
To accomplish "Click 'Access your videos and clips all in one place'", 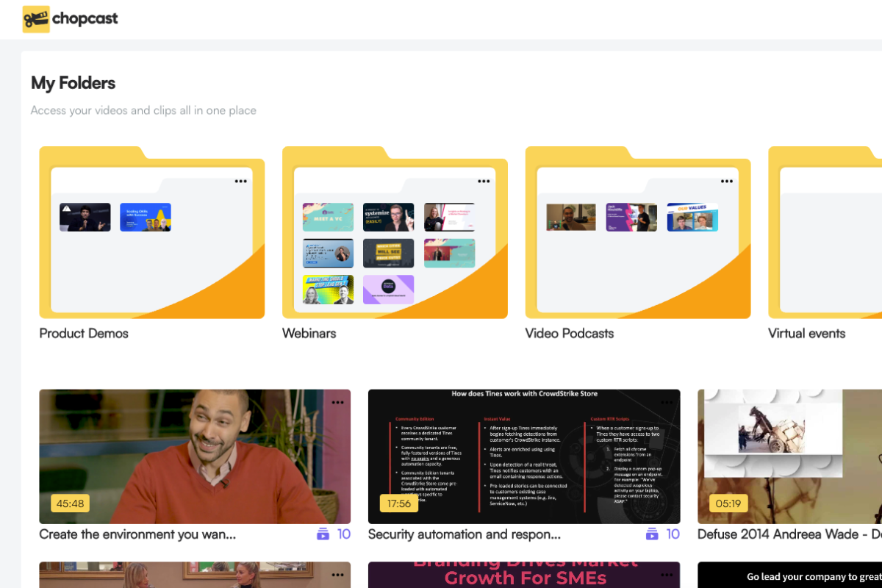I will (x=143, y=110).
